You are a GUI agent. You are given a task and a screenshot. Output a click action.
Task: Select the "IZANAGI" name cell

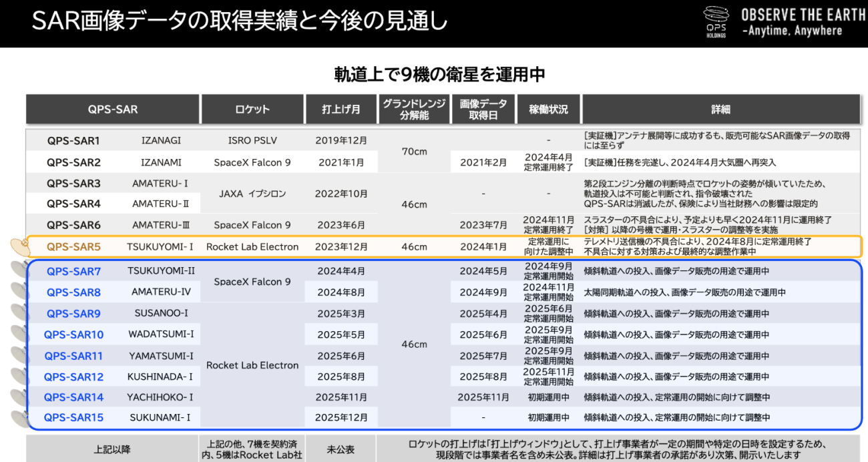[161, 141]
